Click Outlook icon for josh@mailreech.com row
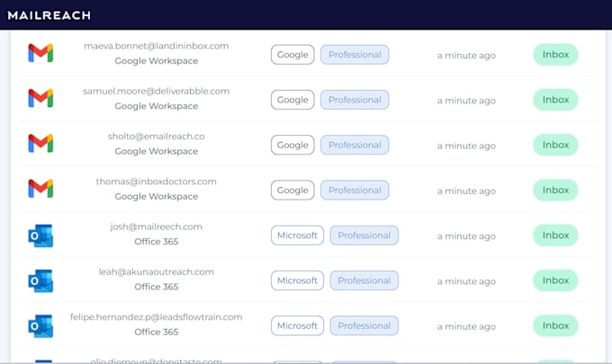Image resolution: width=612 pixels, height=364 pixels. click(40, 235)
